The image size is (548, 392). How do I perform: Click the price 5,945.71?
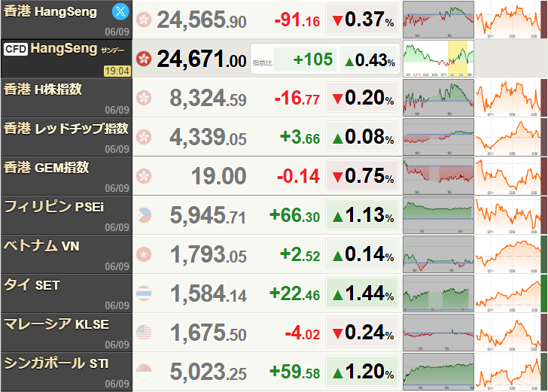[208, 216]
